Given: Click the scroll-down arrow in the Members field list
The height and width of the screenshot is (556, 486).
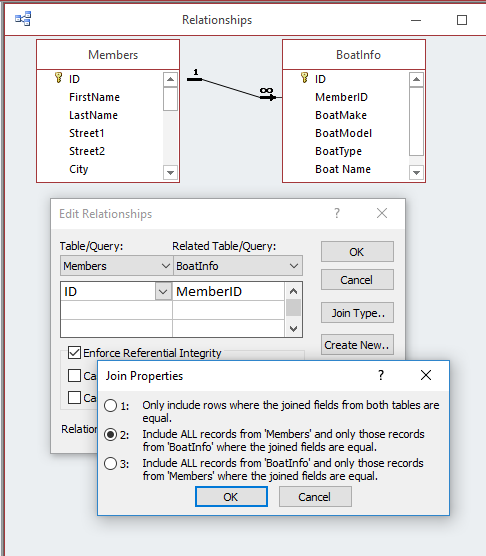Looking at the screenshot, I should (x=170, y=173).
